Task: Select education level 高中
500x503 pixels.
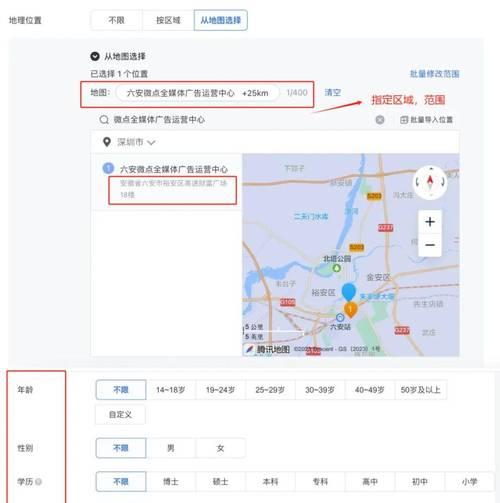Action: point(370,482)
